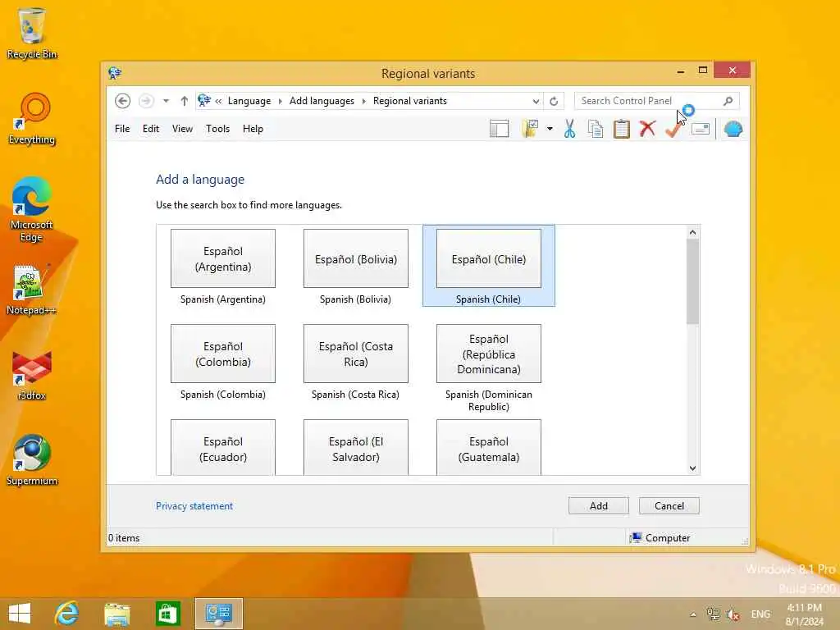Click the search magnifier icon

[728, 101]
